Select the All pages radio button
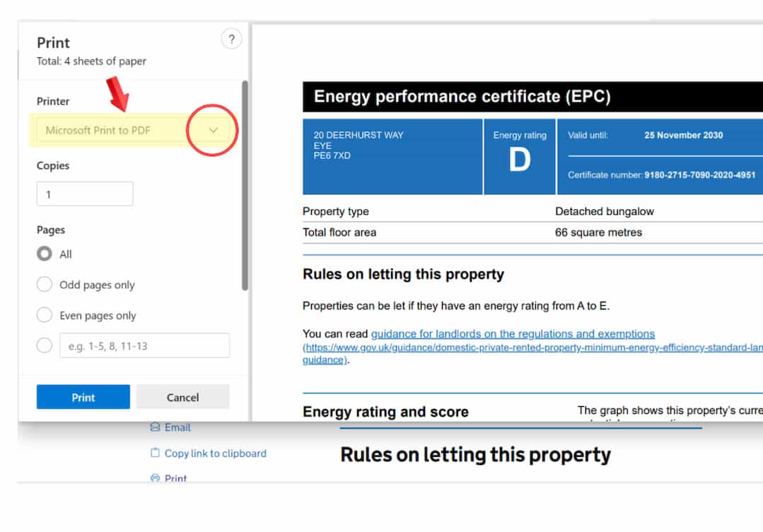The height and width of the screenshot is (532, 763). click(45, 254)
